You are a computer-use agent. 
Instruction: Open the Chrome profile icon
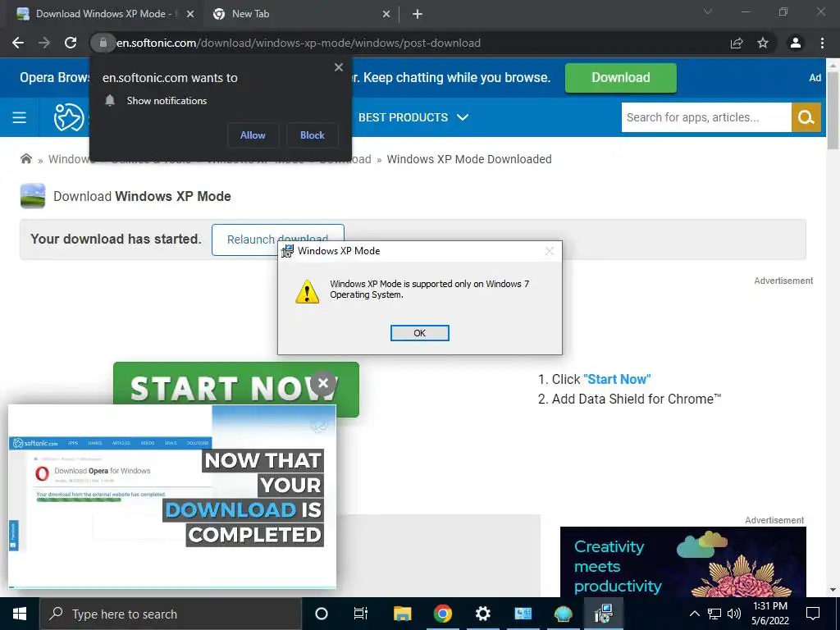click(x=796, y=43)
